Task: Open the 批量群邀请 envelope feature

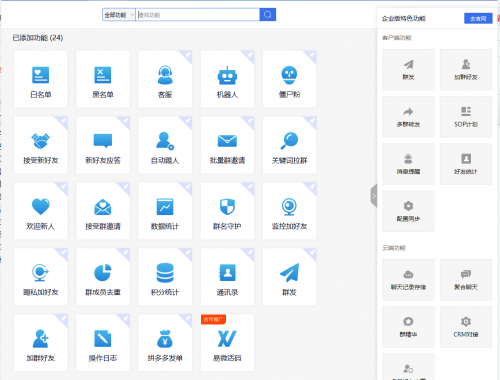Action: pos(227,145)
